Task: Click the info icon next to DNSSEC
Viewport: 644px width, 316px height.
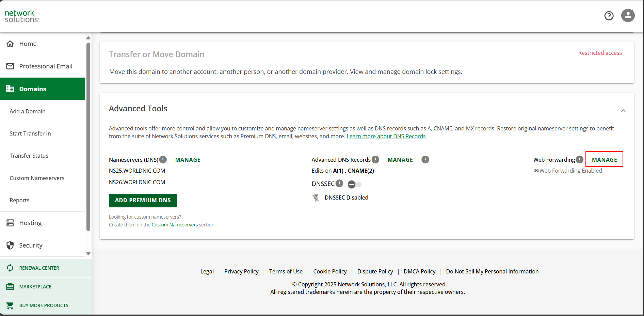Action: pyautogui.click(x=339, y=184)
